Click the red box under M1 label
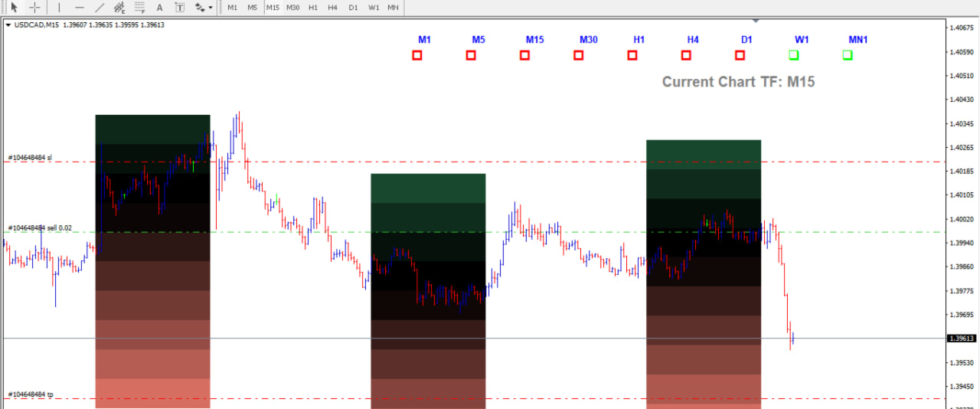Screen dimensions: 980x409 (417, 55)
